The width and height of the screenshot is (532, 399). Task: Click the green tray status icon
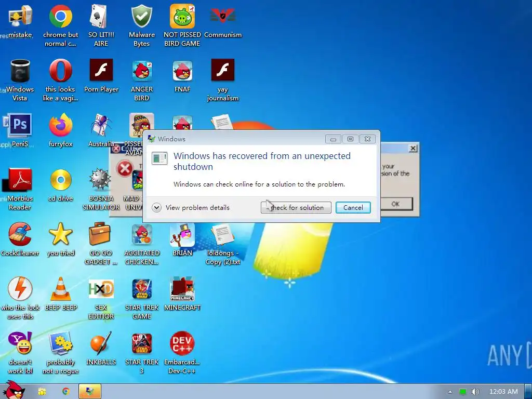click(463, 392)
